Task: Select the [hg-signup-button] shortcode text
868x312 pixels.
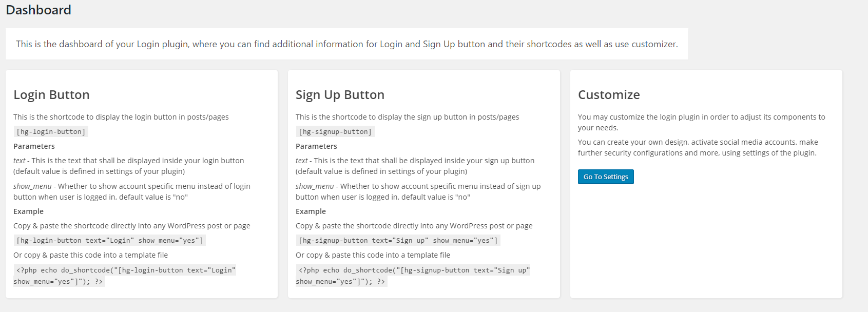Action: pyautogui.click(x=335, y=131)
